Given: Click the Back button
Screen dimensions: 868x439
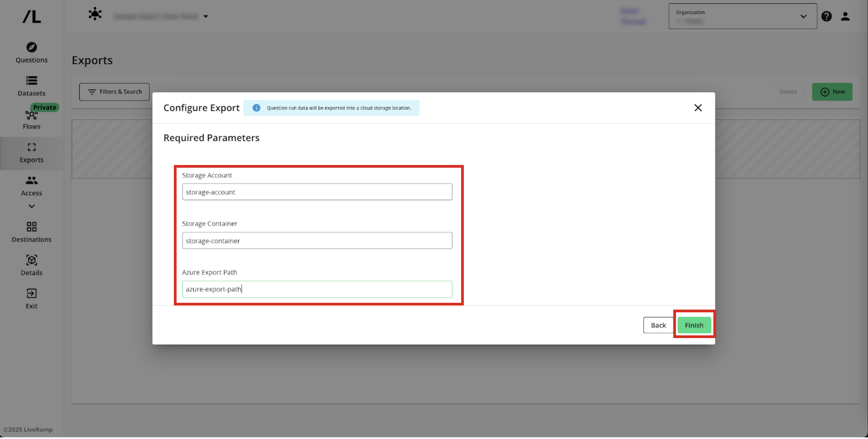Looking at the screenshot, I should pyautogui.click(x=658, y=325).
